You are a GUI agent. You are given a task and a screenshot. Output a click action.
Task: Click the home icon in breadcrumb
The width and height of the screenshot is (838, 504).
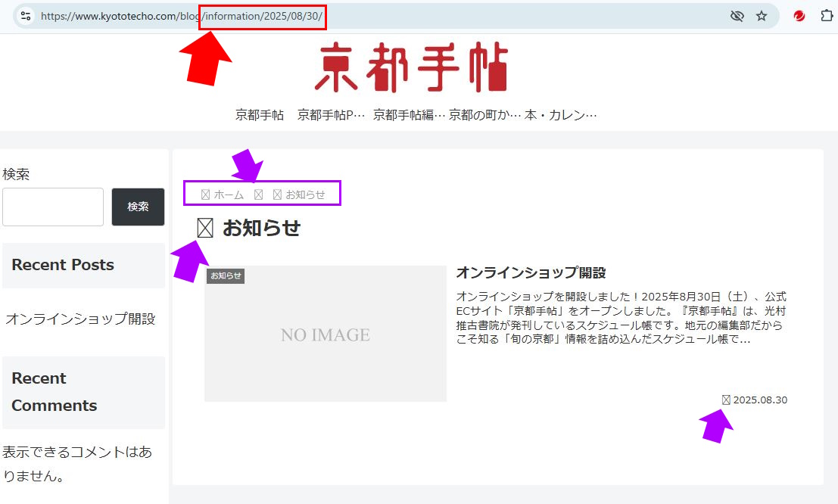click(x=205, y=194)
